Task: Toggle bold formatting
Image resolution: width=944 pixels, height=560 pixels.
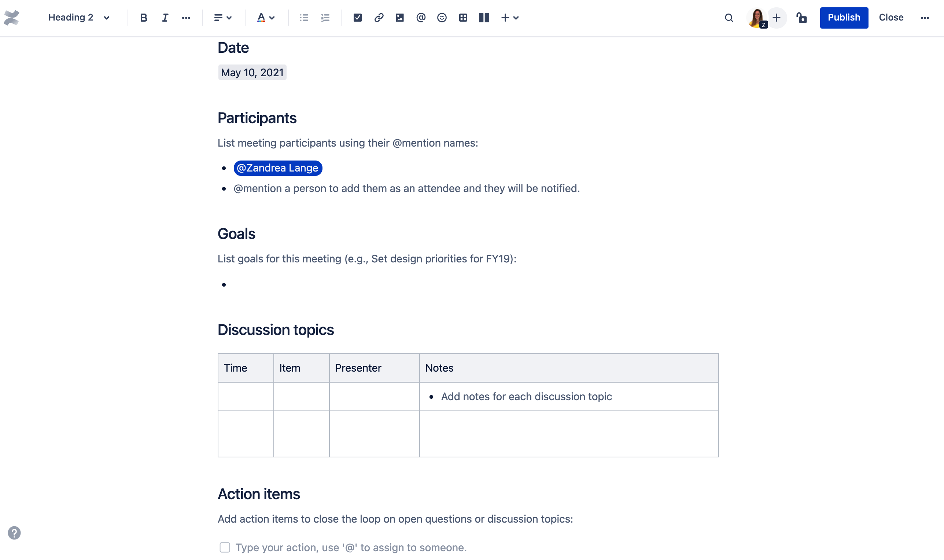Action: point(143,17)
